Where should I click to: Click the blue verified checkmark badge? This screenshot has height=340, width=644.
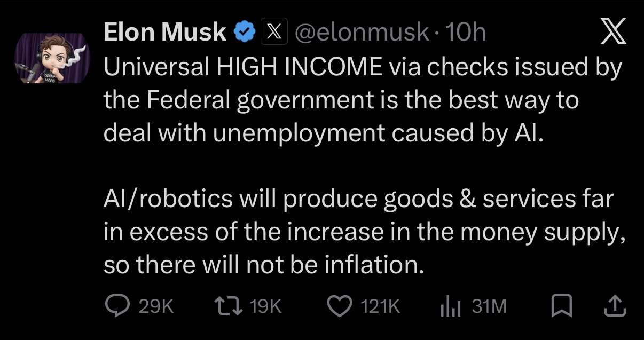click(x=244, y=33)
